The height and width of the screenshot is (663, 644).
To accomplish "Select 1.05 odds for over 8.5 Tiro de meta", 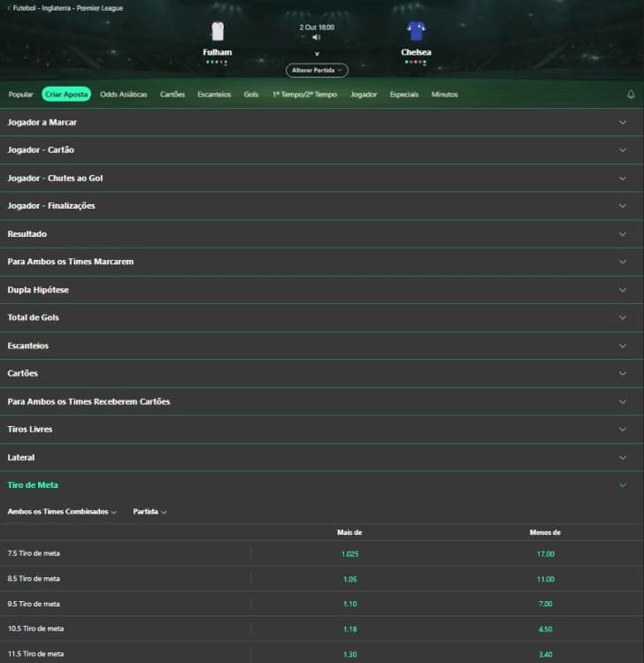I will 350,579.
